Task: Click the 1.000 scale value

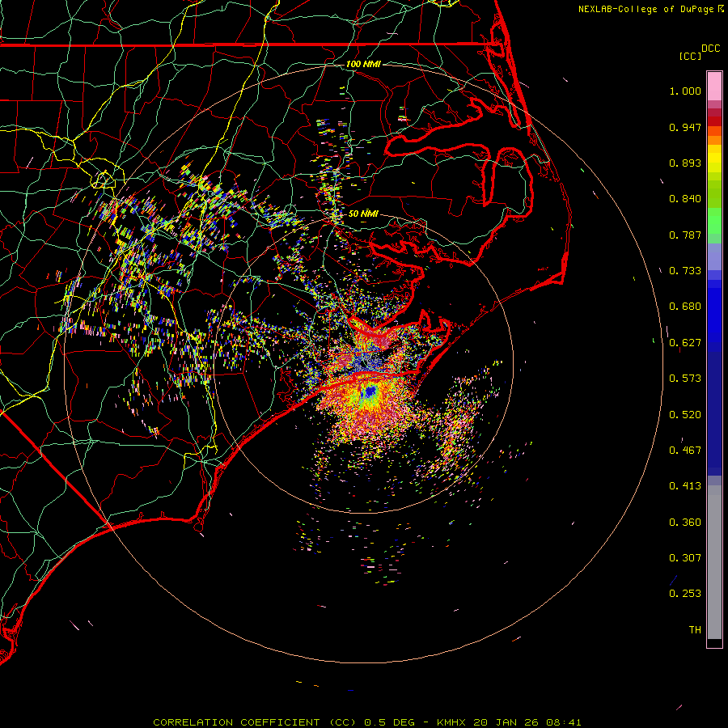Action: coord(685,91)
